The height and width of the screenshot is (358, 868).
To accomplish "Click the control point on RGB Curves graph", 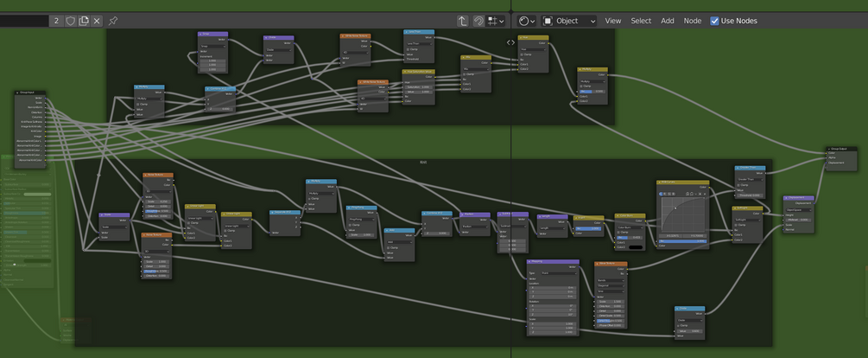I will coord(675,208).
